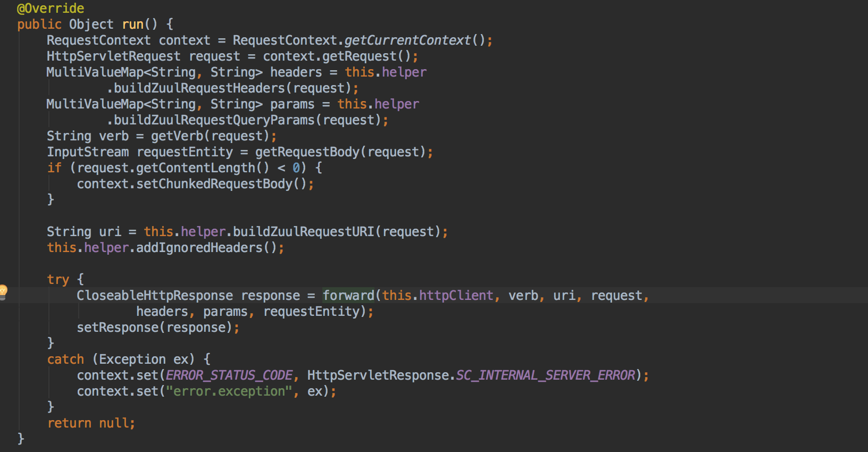Click the setResponse method call

[x=118, y=328]
